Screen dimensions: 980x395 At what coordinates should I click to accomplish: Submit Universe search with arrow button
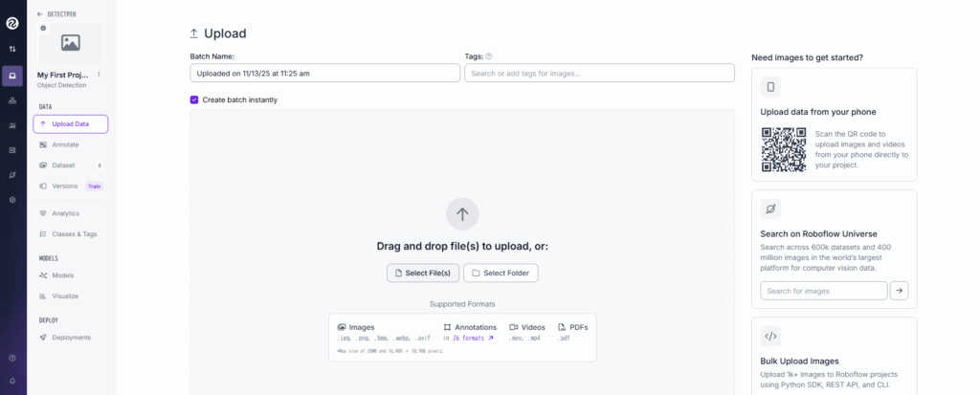coord(899,291)
